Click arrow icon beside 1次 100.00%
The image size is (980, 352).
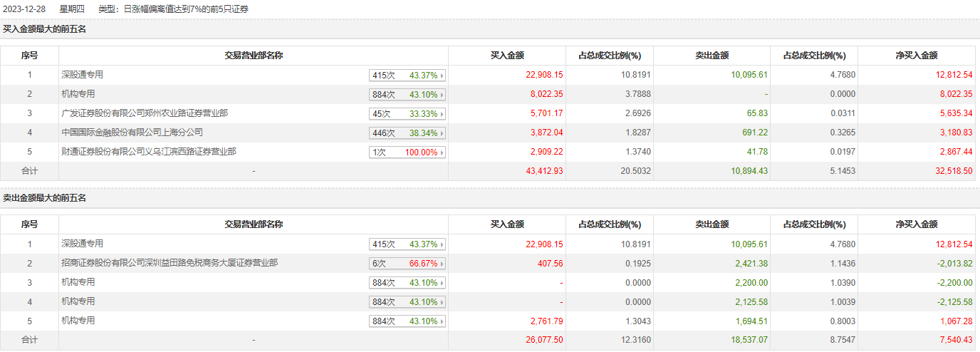click(x=442, y=152)
